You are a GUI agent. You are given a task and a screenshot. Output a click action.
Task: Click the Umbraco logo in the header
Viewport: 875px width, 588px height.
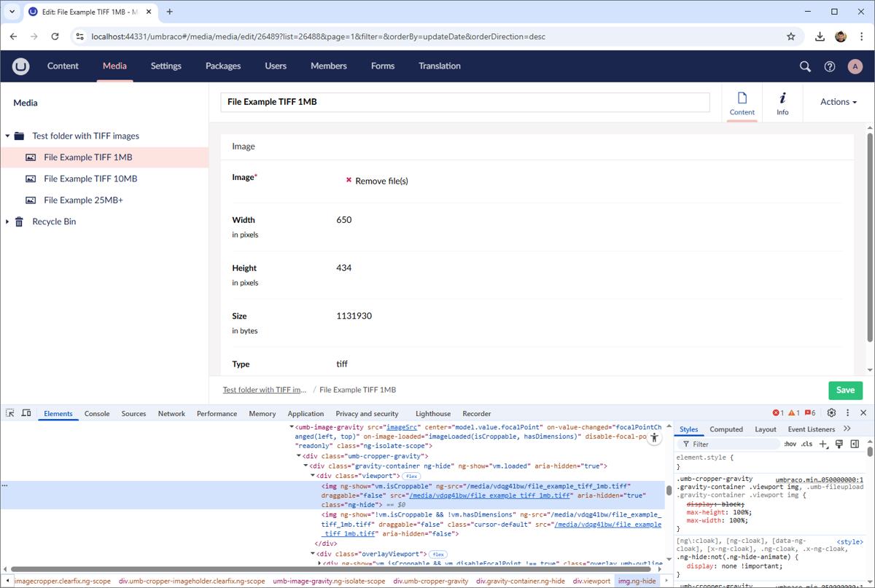20,66
